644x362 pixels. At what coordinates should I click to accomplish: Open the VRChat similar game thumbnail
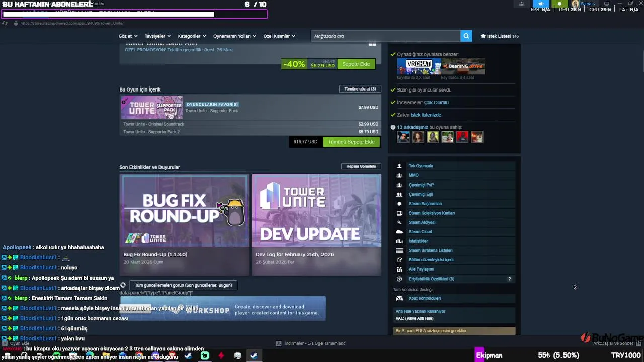(x=419, y=66)
